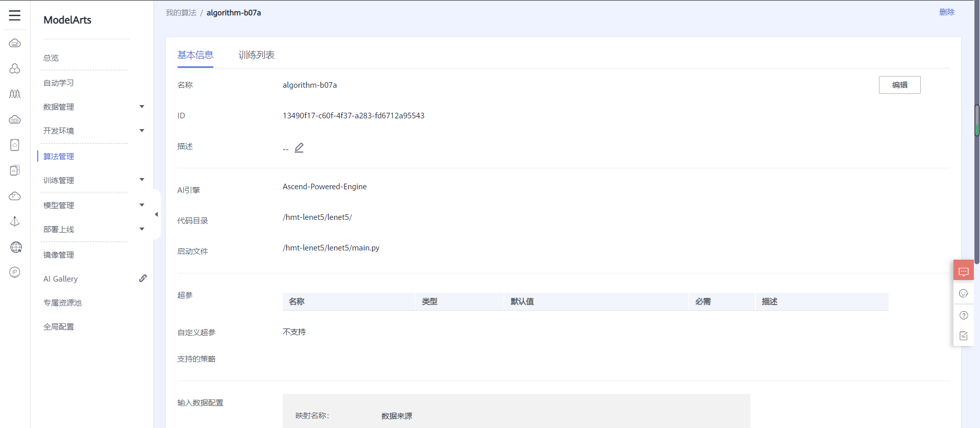This screenshot has width=980, height=428.
Task: Click the ModelArts title
Action: click(x=67, y=20)
